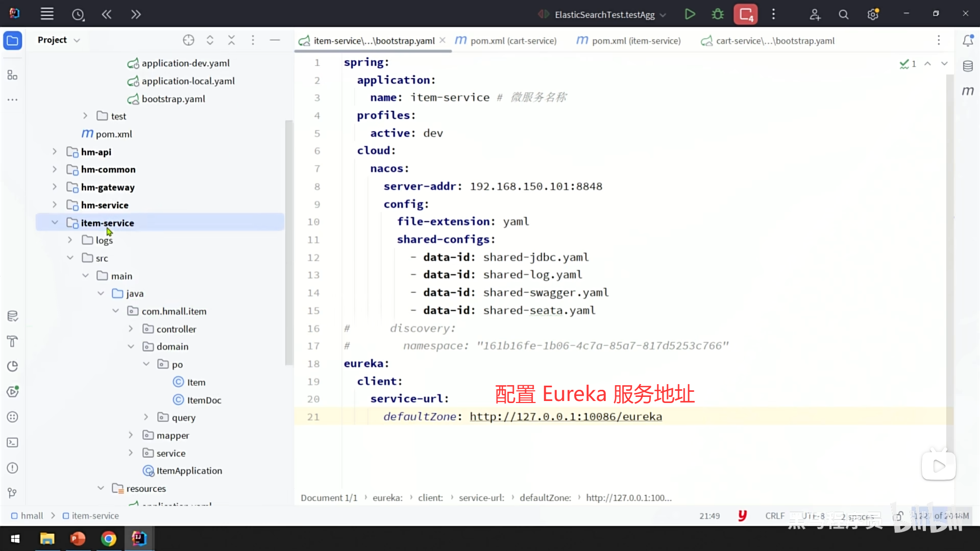The height and width of the screenshot is (551, 980).
Task: Open the Terminal tool window
Action: click(13, 443)
